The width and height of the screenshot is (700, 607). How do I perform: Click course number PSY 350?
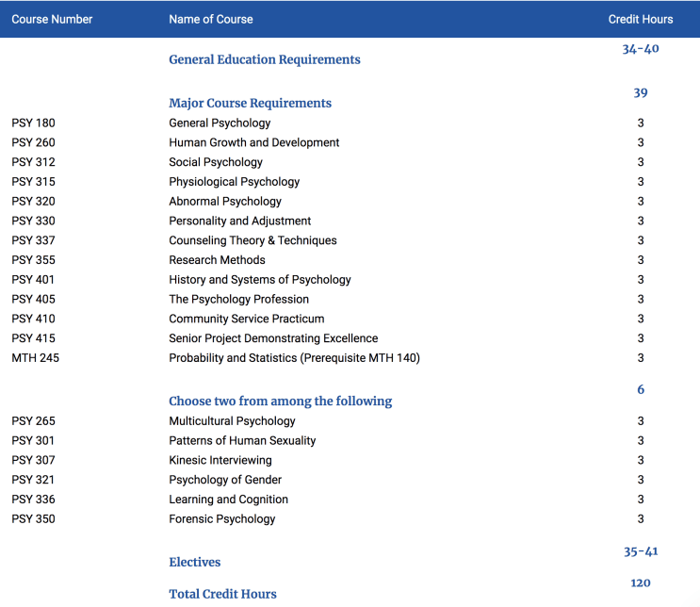34,519
